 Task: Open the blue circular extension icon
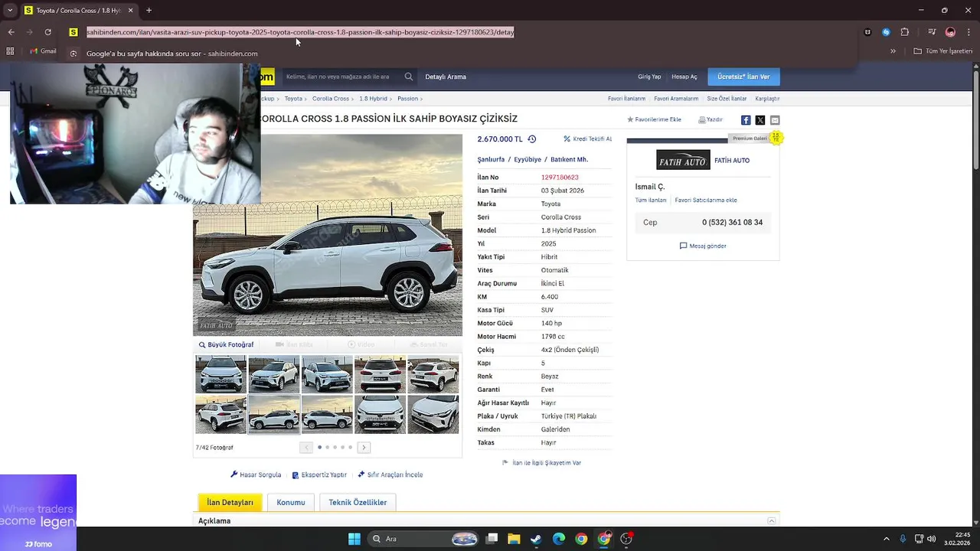886,32
